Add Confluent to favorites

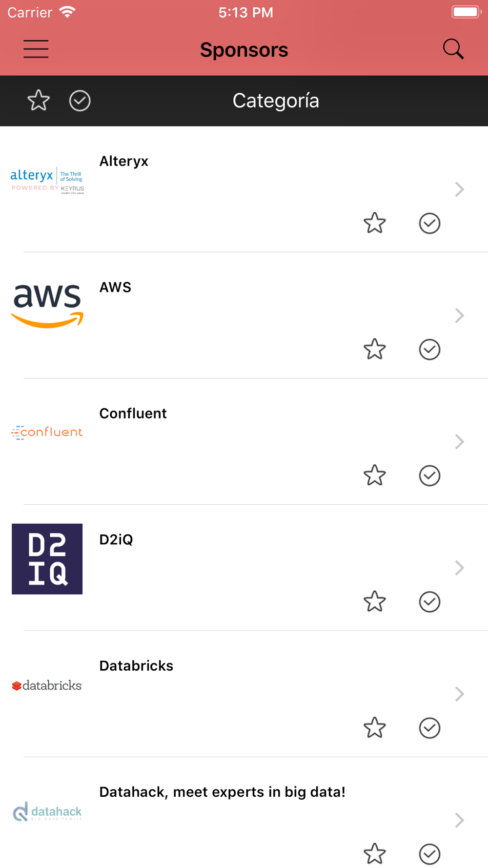point(375,475)
